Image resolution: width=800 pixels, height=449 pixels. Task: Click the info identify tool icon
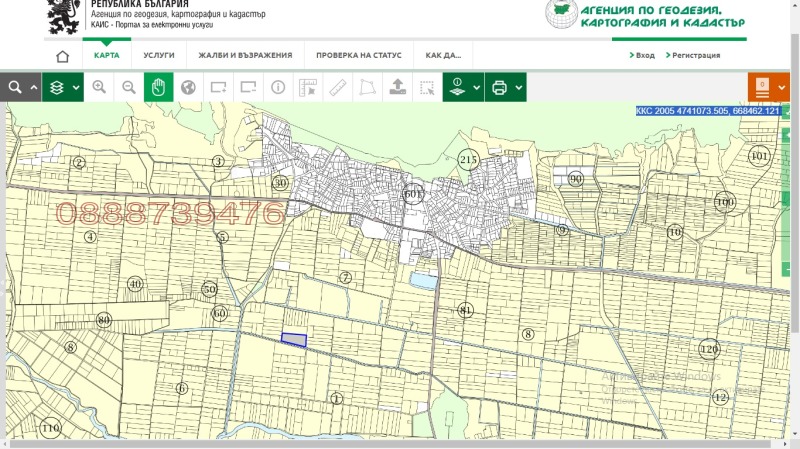click(278, 87)
